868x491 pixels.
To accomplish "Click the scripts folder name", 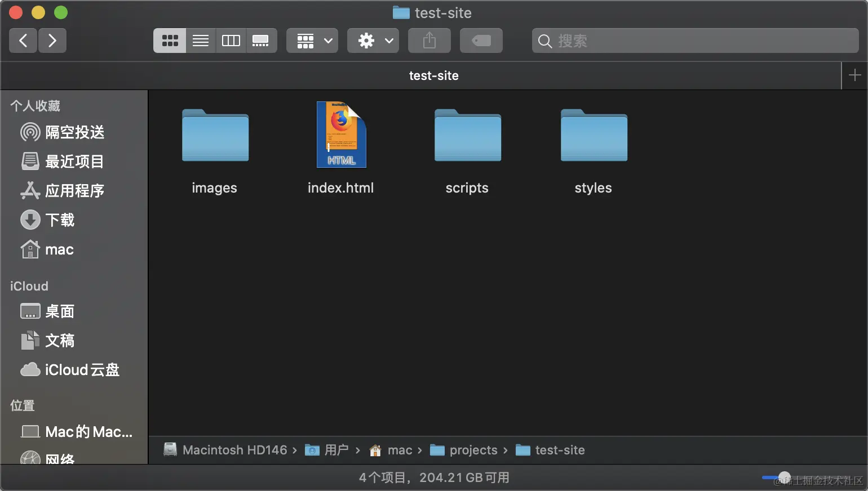I will click(x=467, y=188).
